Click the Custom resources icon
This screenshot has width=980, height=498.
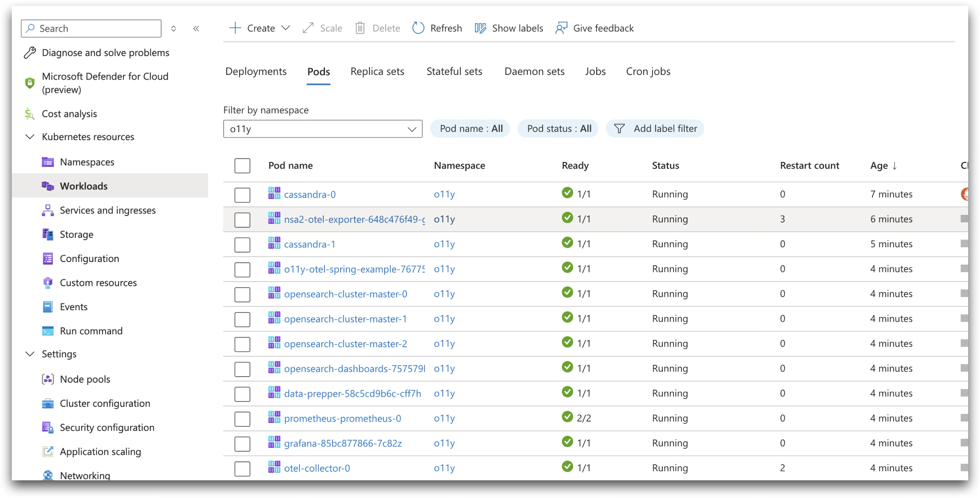(47, 283)
